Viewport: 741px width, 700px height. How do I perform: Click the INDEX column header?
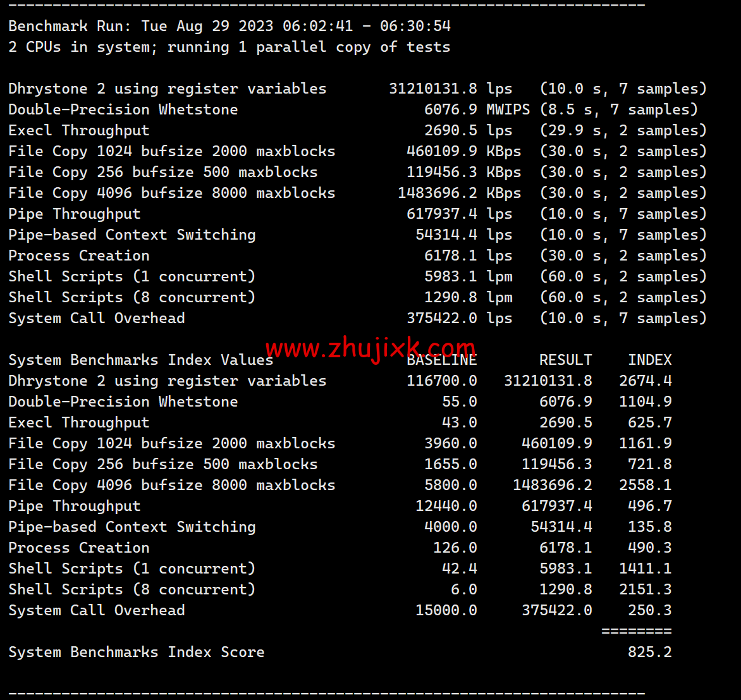650,360
